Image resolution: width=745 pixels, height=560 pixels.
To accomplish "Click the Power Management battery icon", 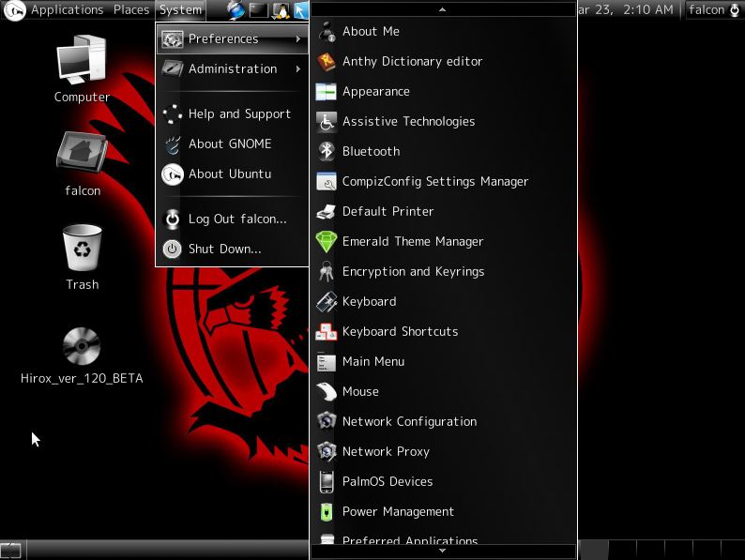I will point(327,511).
